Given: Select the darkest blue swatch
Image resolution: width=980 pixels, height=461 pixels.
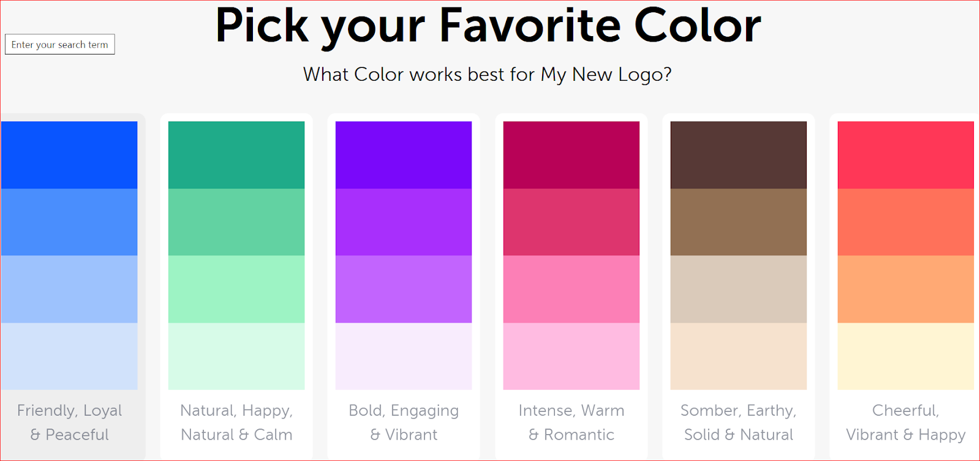Looking at the screenshot, I should coord(69,155).
